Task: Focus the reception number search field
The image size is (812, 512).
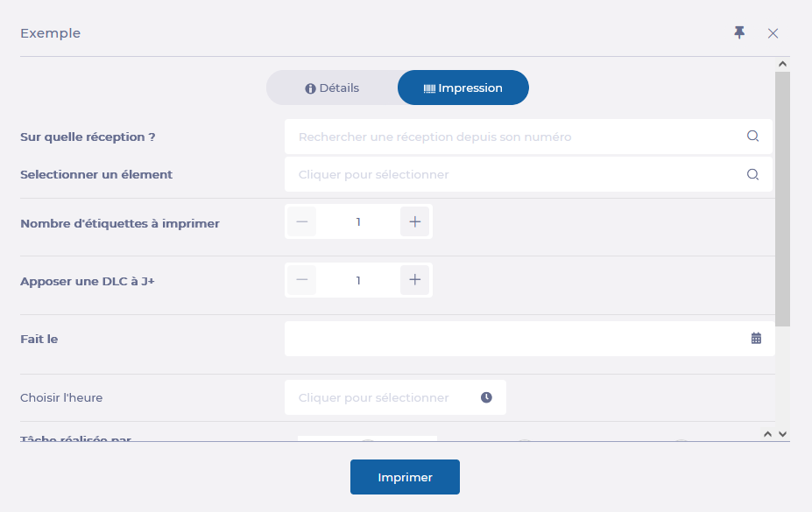Action: (x=517, y=137)
